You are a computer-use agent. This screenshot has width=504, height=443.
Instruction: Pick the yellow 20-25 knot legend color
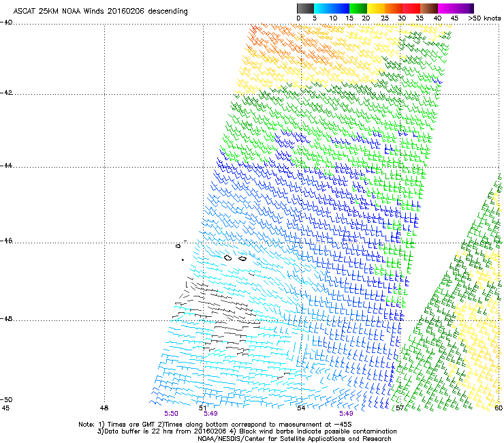[x=376, y=8]
